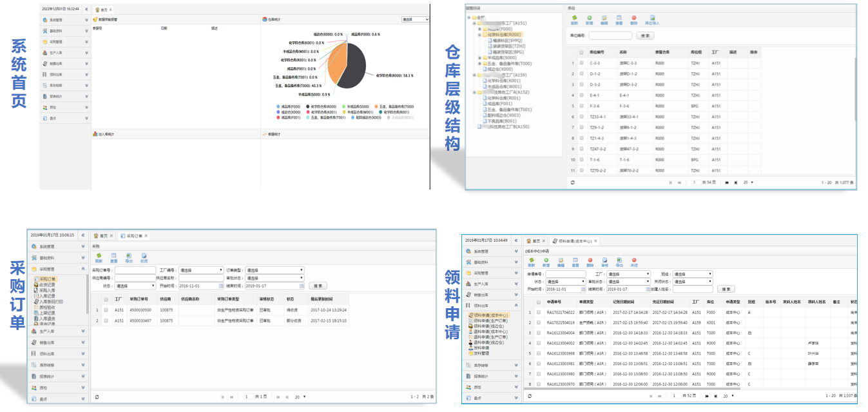Open 收货记录 in 采购管理 sidebar menu
This screenshot has width=868, height=412.
click(x=46, y=285)
